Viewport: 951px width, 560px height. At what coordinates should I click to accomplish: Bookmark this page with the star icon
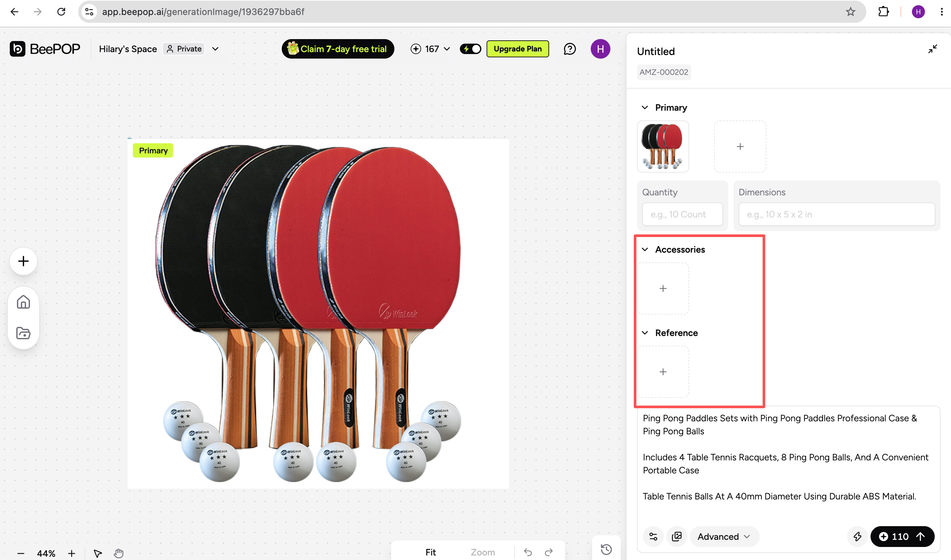point(850,12)
